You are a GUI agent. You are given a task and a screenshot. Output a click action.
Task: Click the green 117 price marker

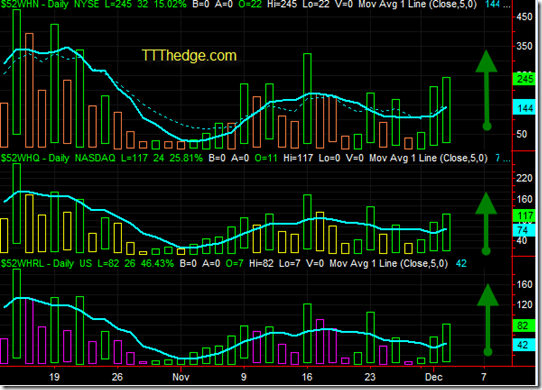pos(525,216)
